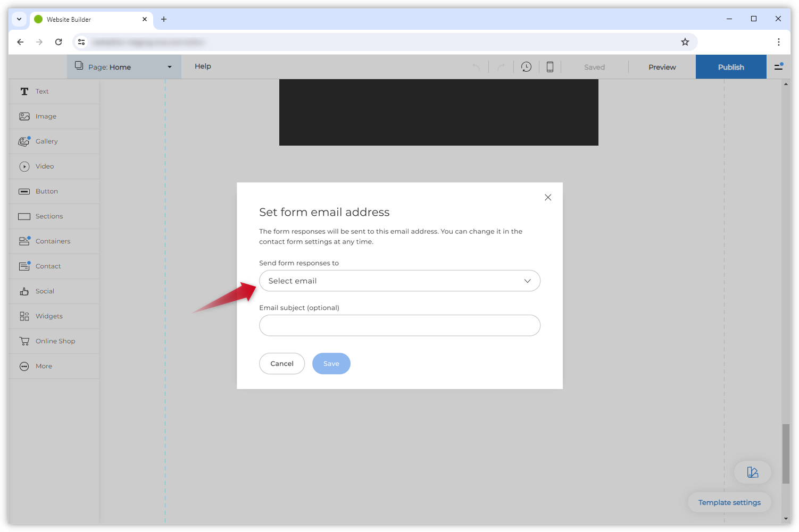The height and width of the screenshot is (532, 799).
Task: Expand the Page: Home selector
Action: [x=124, y=66]
